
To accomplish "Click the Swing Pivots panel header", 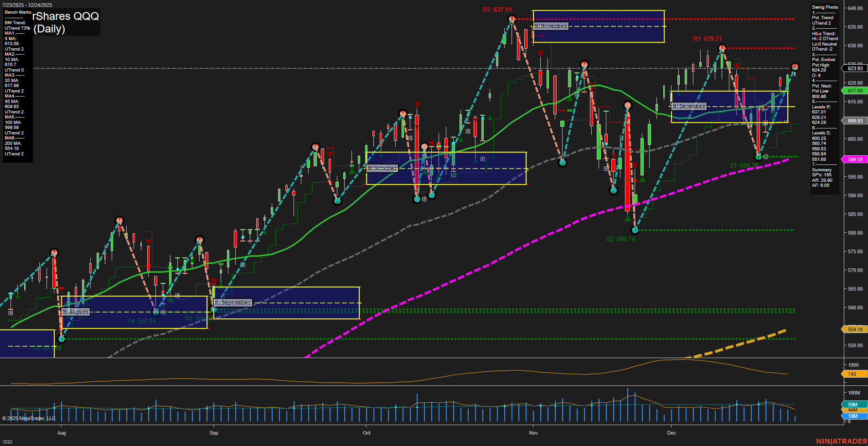I will pos(824,7).
